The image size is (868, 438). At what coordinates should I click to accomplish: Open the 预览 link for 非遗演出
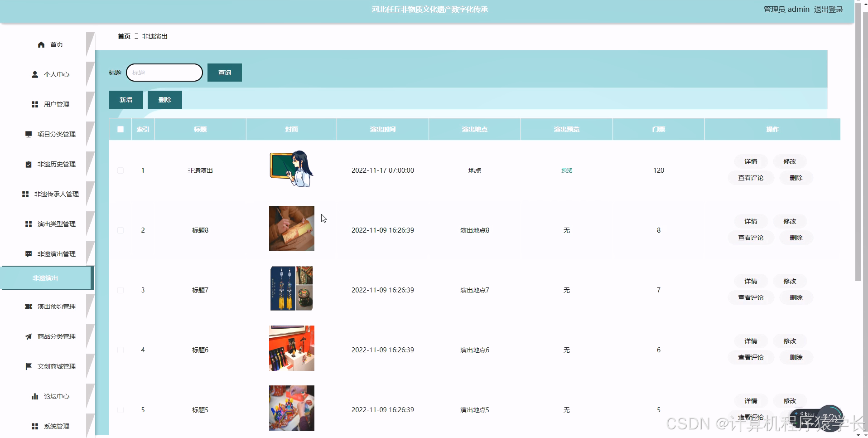(567, 170)
